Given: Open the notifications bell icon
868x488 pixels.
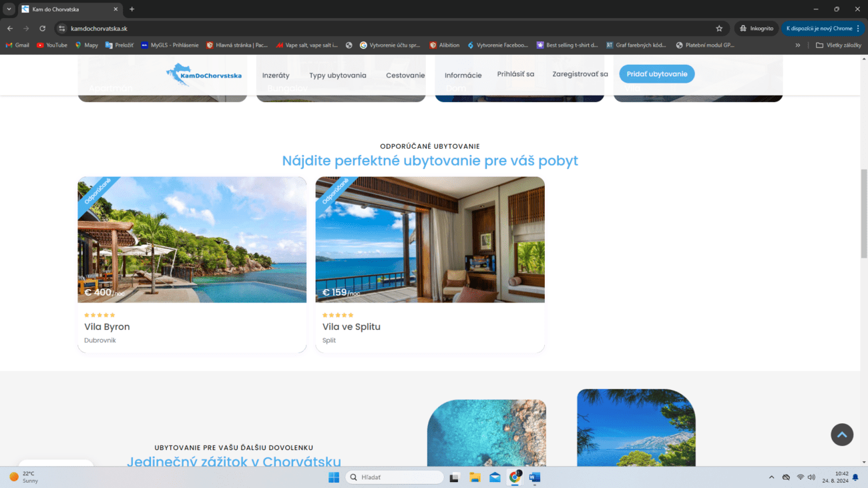Looking at the screenshot, I should [x=855, y=477].
